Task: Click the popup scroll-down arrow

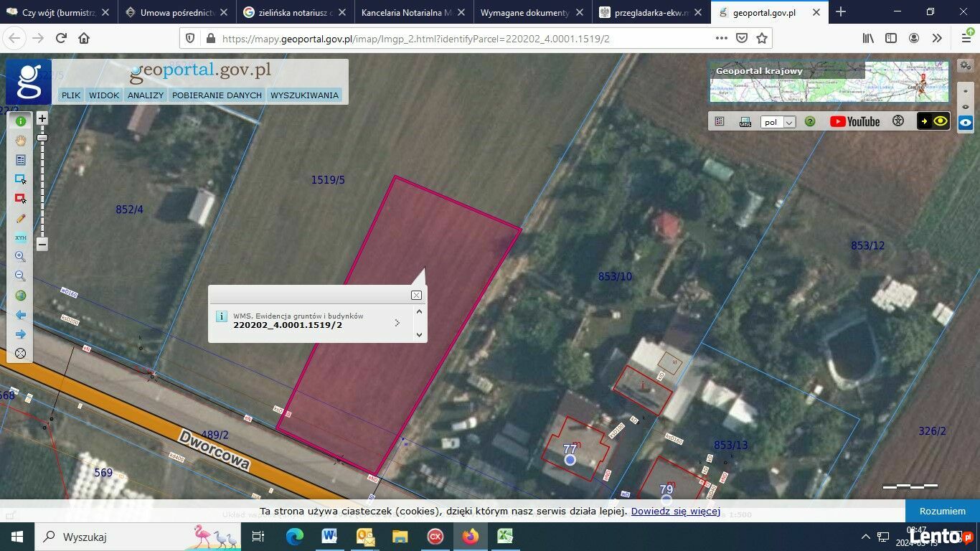Action: click(419, 334)
